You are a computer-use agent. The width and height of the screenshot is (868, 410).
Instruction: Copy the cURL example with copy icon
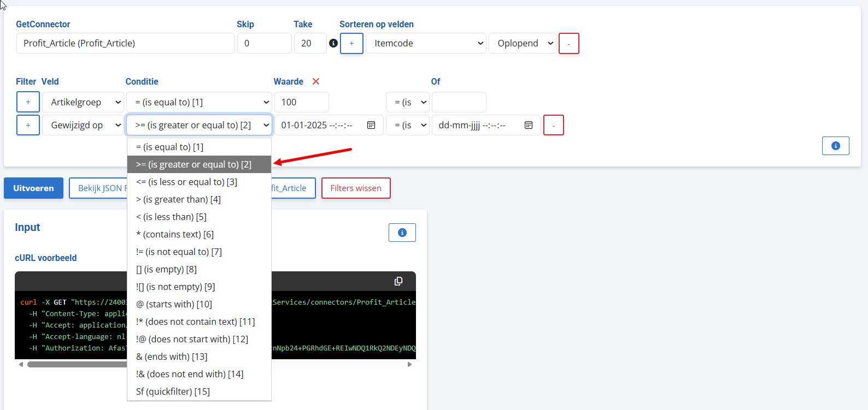[x=398, y=281]
